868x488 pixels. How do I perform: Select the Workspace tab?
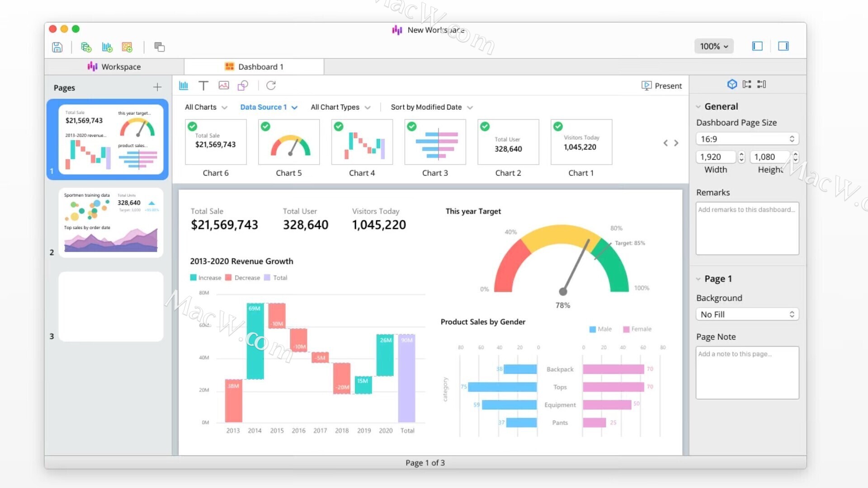tap(114, 66)
